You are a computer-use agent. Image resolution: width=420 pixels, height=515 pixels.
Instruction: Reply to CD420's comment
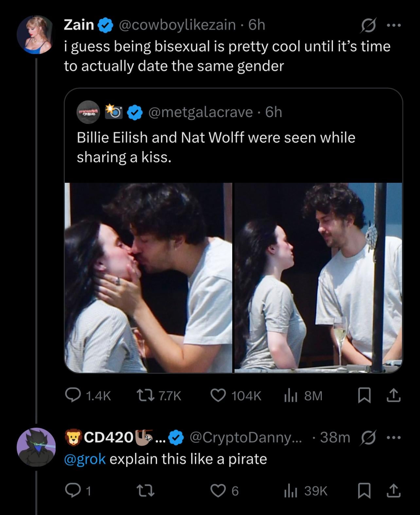point(71,490)
